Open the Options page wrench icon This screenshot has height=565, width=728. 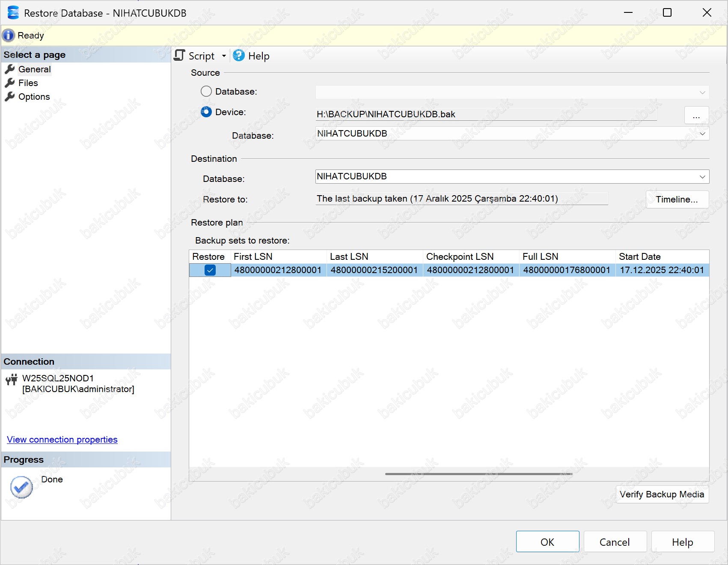point(10,97)
